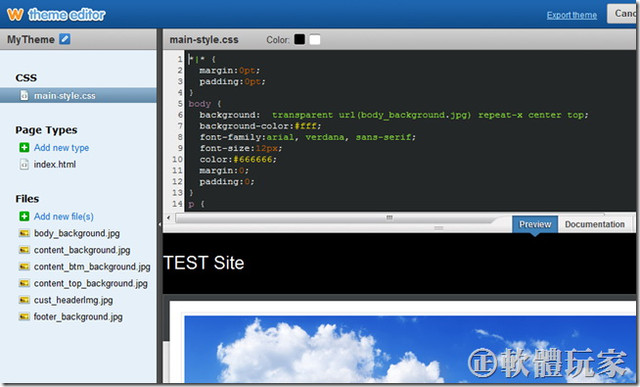Click line number 1 in gutter
Viewport: 640px width, 387px height.
tap(179, 59)
